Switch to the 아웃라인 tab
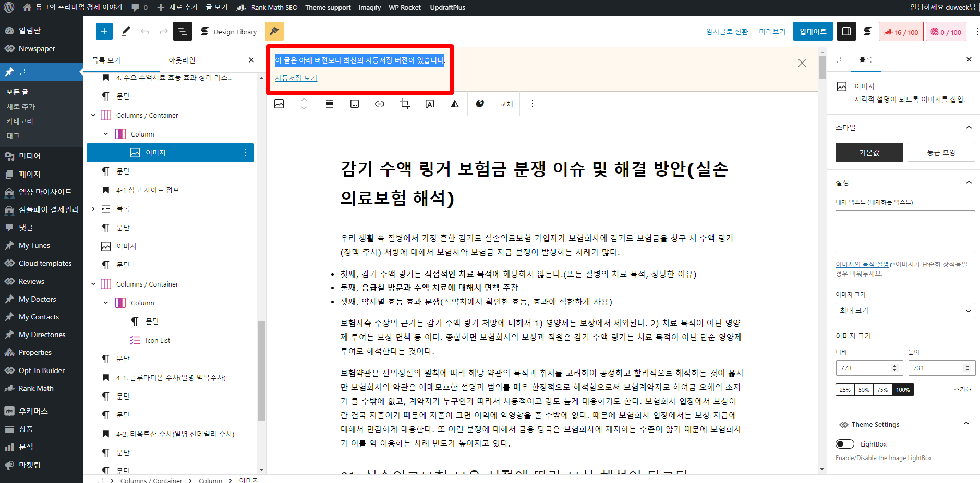980x483 pixels. (182, 60)
